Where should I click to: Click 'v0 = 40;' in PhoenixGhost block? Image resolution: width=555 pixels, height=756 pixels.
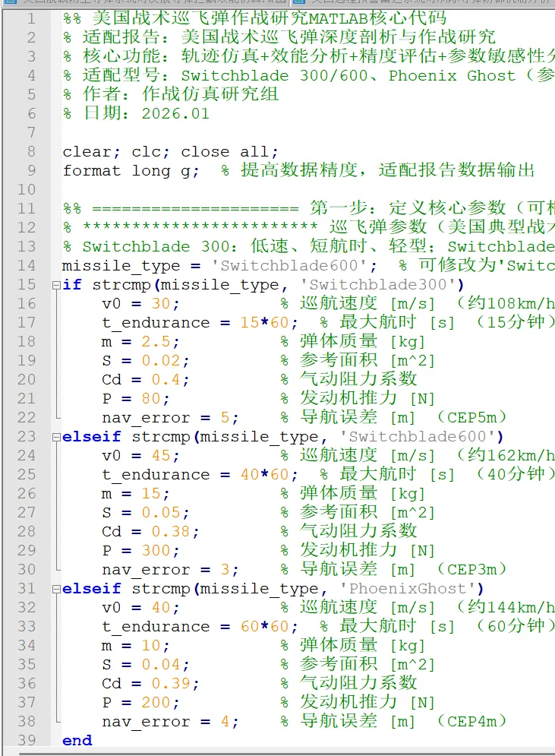click(140, 608)
